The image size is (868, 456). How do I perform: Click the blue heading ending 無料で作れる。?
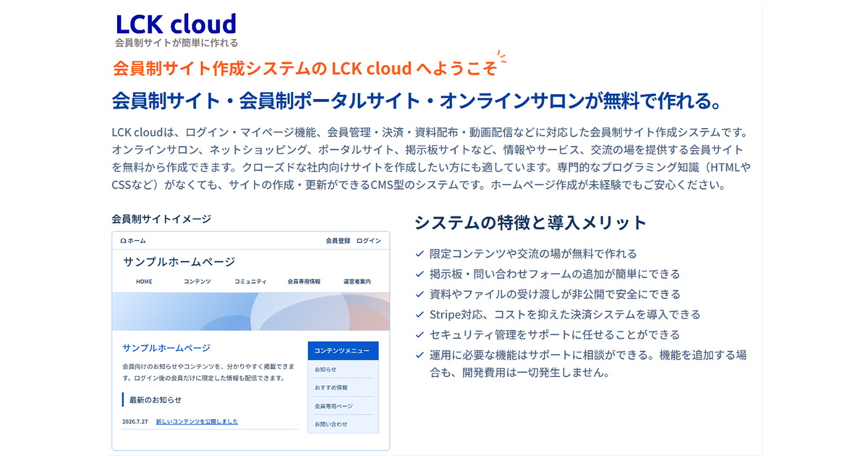(417, 101)
